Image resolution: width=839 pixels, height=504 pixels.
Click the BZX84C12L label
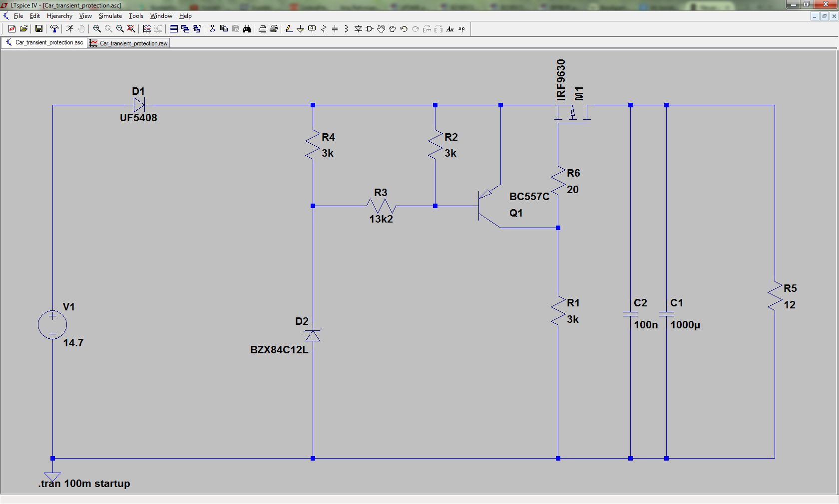pyautogui.click(x=279, y=350)
